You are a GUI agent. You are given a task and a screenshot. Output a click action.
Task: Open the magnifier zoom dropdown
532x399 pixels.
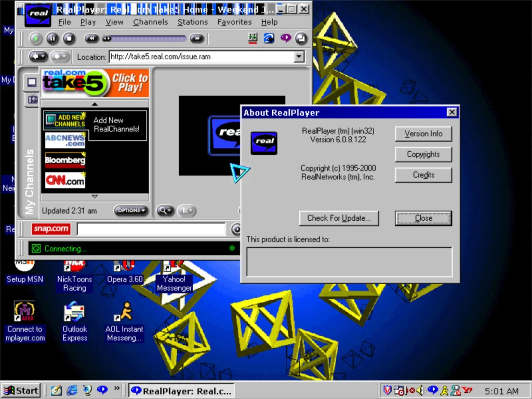point(165,210)
